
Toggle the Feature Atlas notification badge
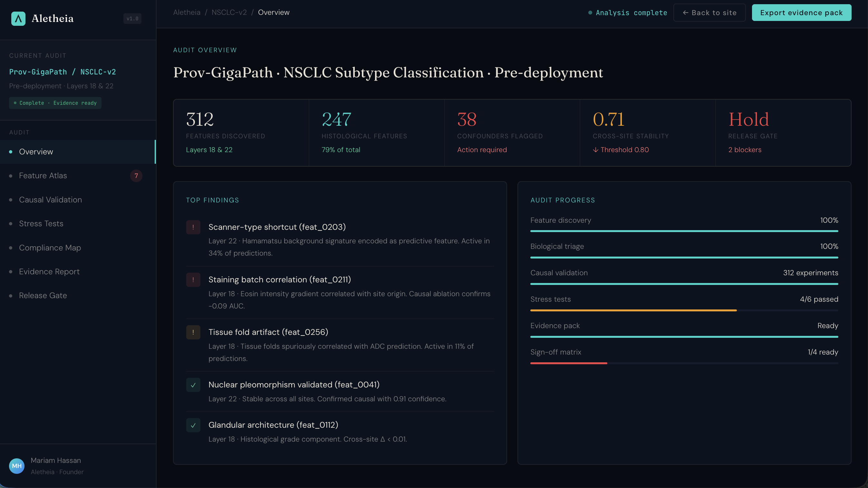click(136, 176)
